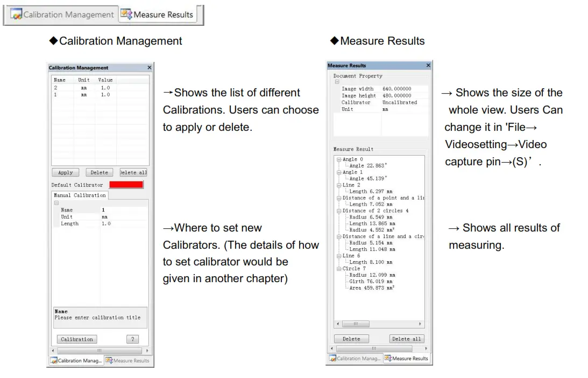Click the Value column header

[105, 80]
